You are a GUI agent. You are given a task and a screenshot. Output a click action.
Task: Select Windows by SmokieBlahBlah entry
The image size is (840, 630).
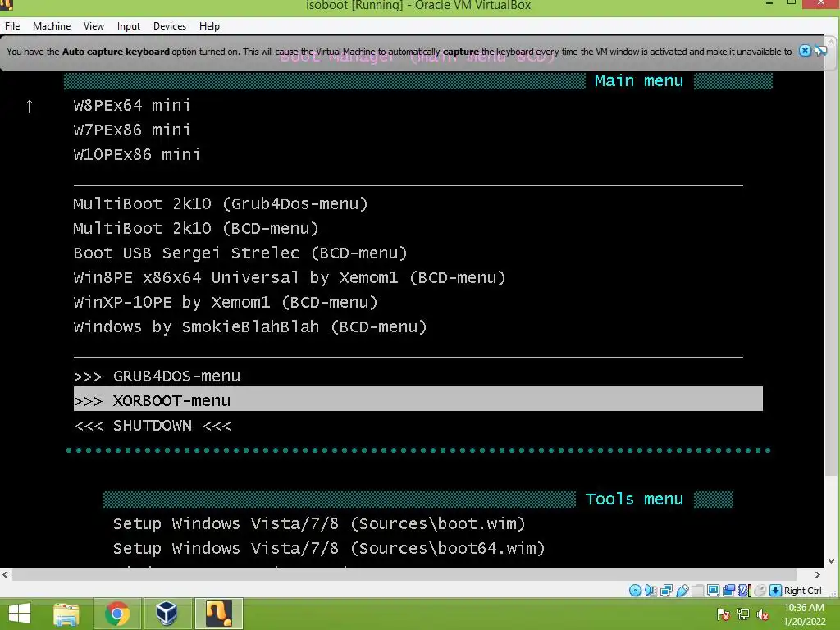pyautogui.click(x=250, y=326)
